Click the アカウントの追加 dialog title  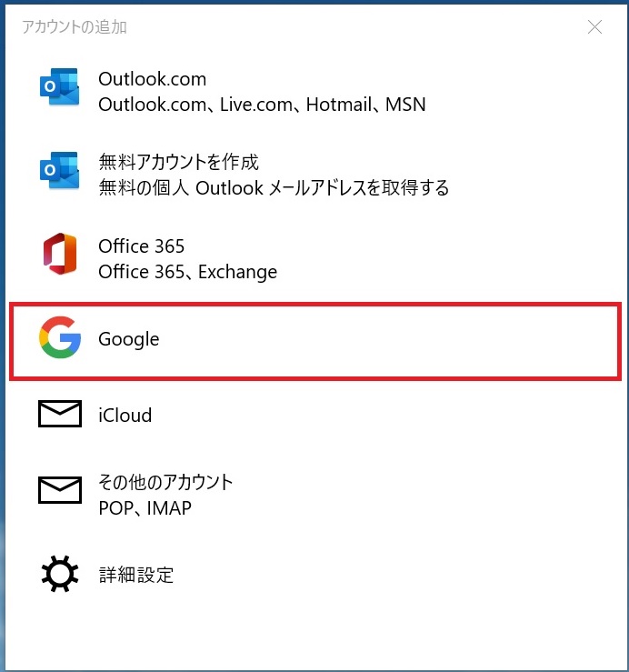point(74,27)
